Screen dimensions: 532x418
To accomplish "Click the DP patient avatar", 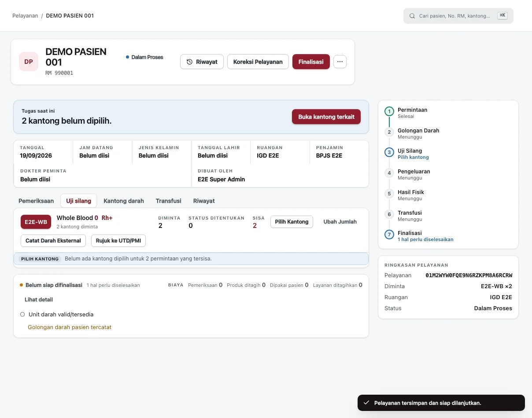I will coord(29,62).
